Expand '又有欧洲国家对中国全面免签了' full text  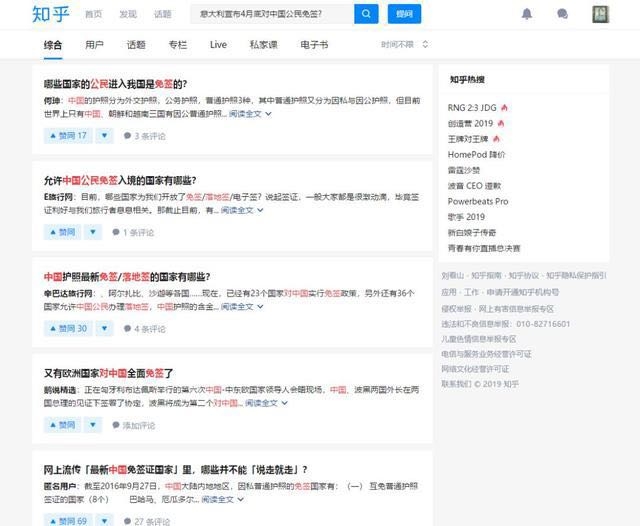pos(261,403)
